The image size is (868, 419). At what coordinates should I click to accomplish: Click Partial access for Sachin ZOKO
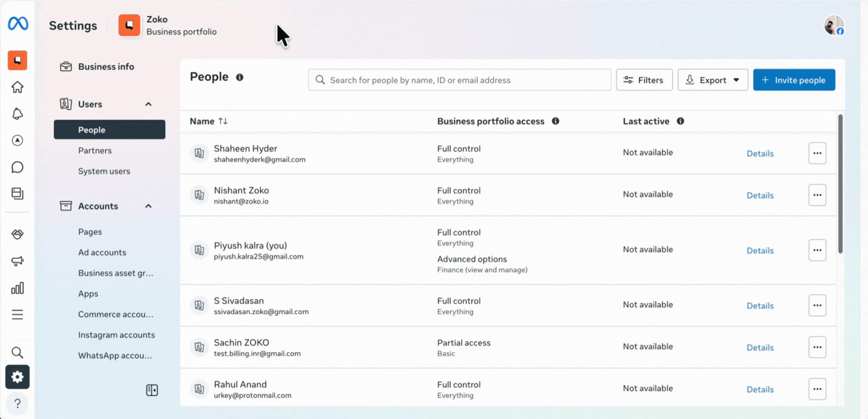click(464, 343)
